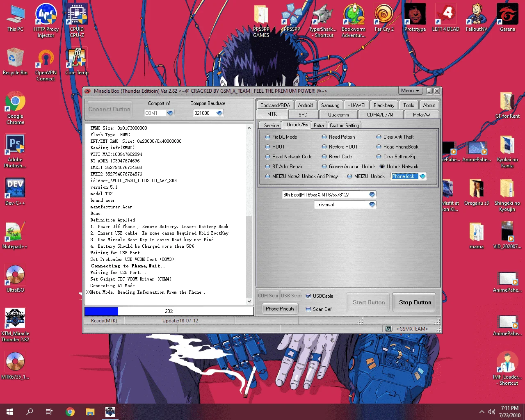Open the Menu dropdown in title bar
The height and width of the screenshot is (420, 525).
click(x=410, y=91)
